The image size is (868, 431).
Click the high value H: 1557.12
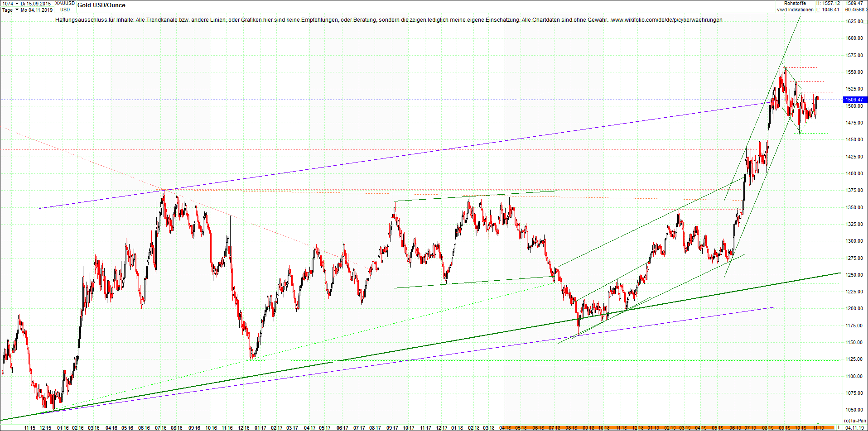tap(828, 3)
